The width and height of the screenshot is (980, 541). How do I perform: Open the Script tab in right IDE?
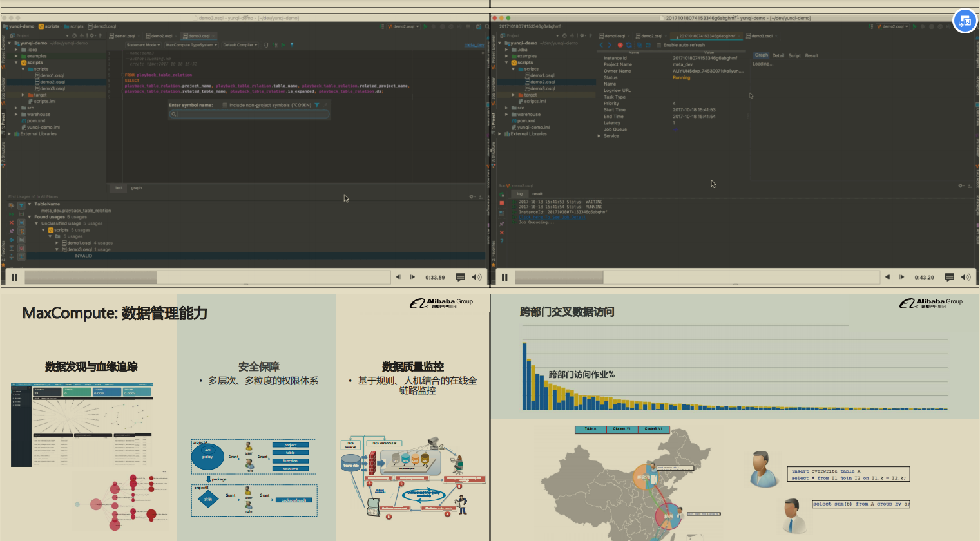tap(794, 55)
